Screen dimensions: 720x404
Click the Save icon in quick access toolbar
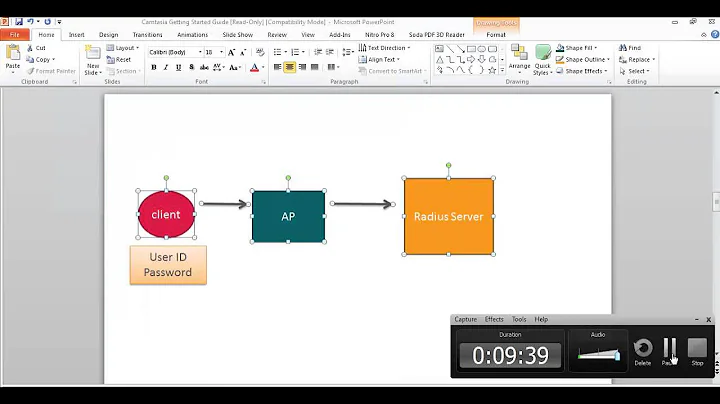click(19, 22)
